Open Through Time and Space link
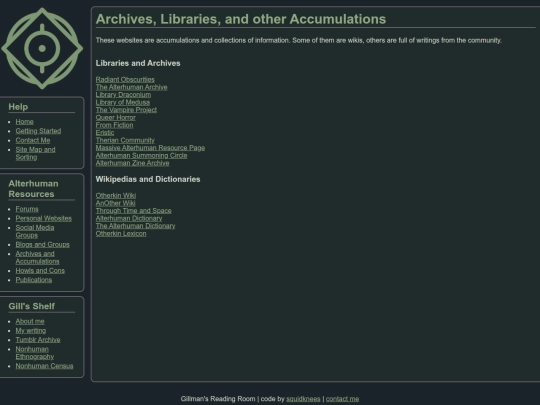 133,211
